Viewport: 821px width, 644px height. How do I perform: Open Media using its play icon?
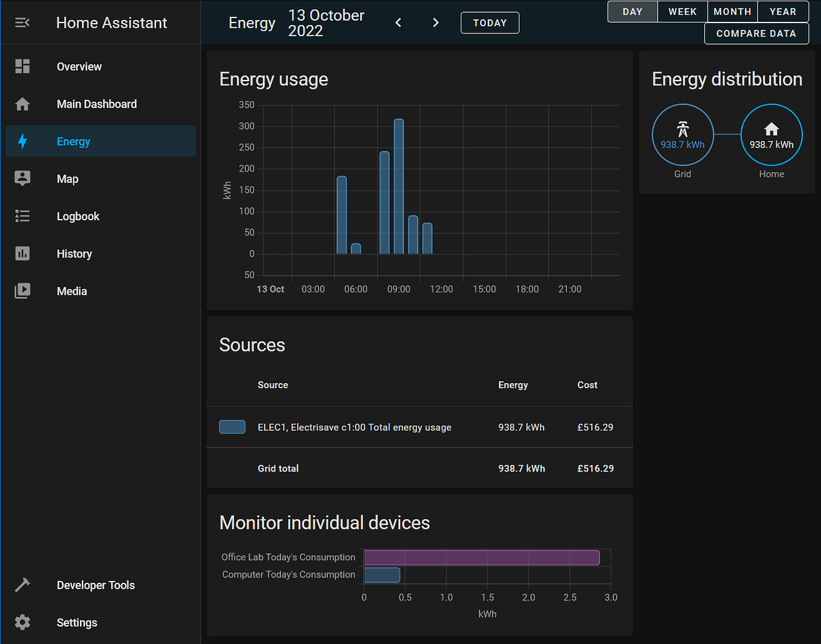(22, 290)
